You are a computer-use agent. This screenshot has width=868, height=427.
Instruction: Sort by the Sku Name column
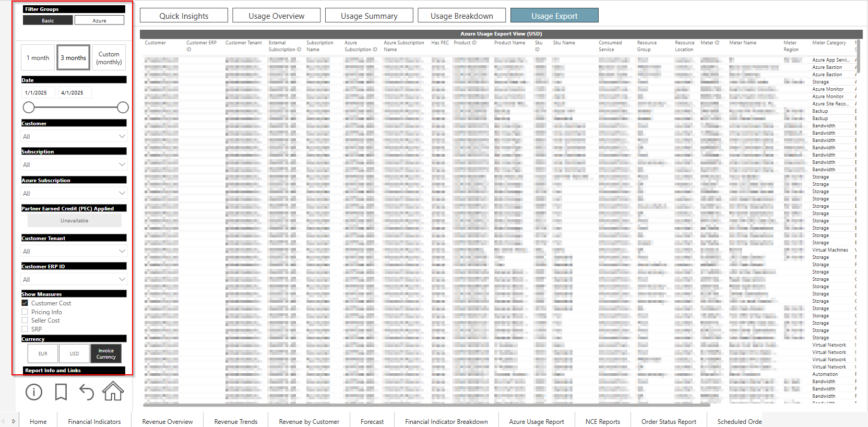[x=564, y=43]
